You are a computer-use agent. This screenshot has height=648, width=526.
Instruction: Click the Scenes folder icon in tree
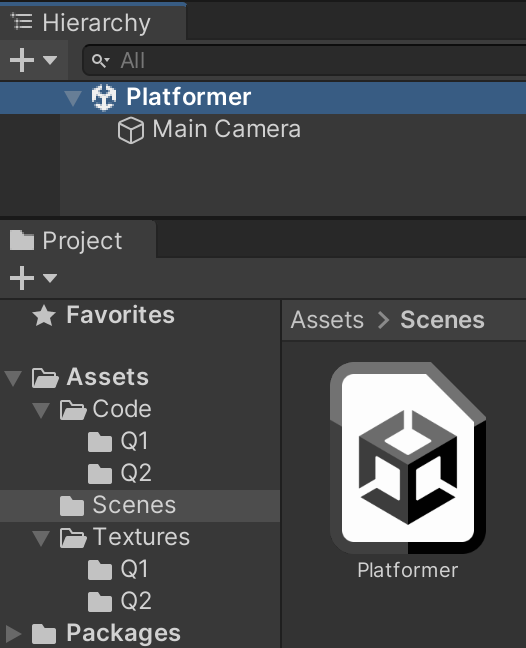72,506
